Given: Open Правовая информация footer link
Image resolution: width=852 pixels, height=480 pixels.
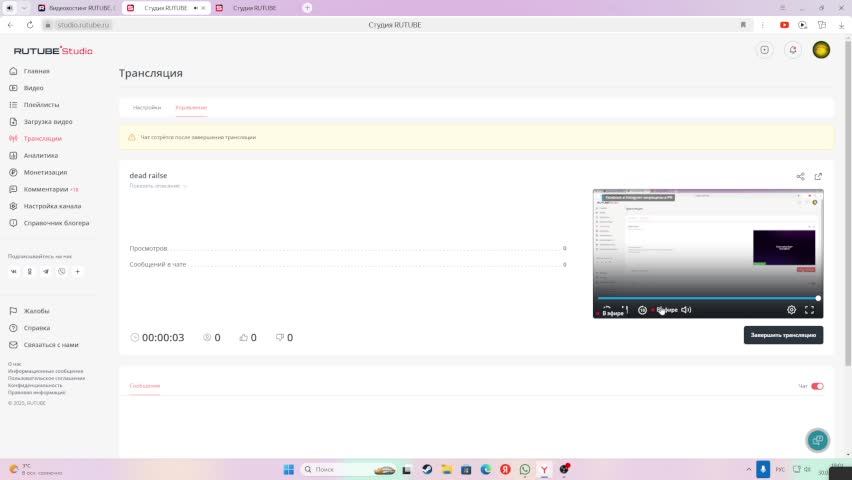Looking at the screenshot, I should 36,392.
